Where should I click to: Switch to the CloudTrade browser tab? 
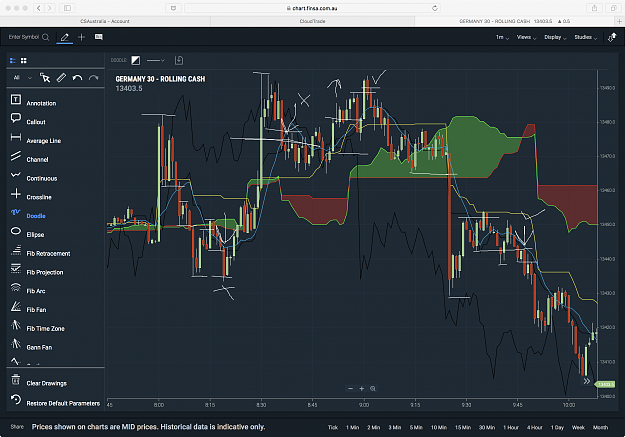point(312,21)
